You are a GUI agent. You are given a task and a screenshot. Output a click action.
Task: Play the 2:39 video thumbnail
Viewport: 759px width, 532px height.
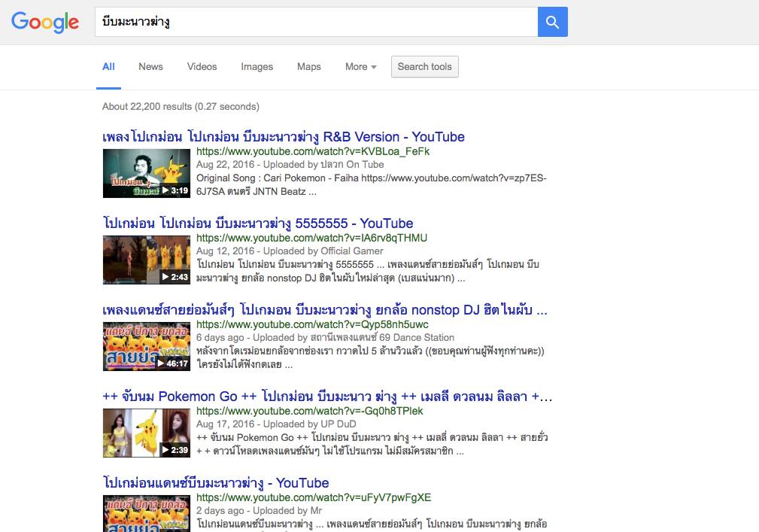(x=146, y=433)
